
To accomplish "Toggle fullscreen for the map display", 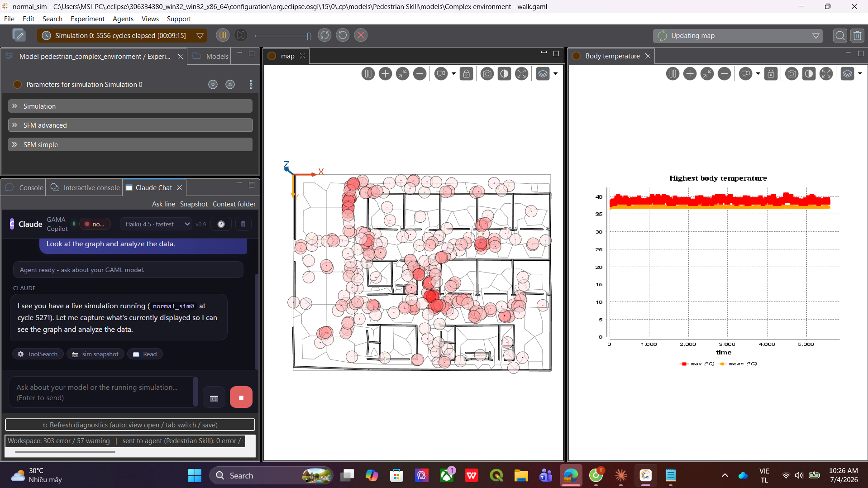I will 522,74.
